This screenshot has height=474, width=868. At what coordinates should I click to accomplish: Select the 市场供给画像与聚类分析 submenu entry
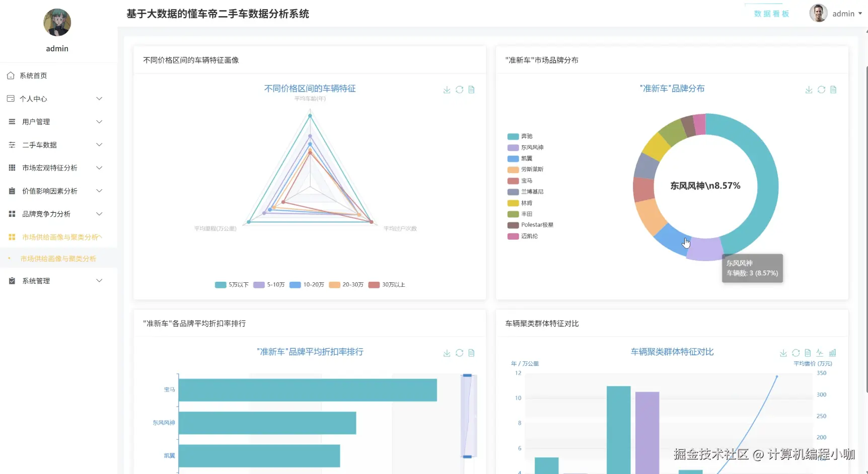(x=58, y=259)
